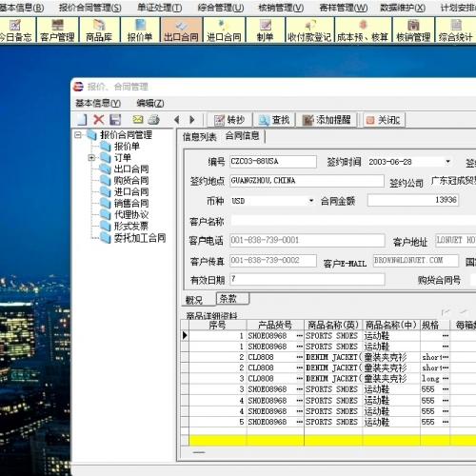The height and width of the screenshot is (476, 476).
Task: Open 综合统计 in main toolbar
Action: pyautogui.click(x=456, y=30)
